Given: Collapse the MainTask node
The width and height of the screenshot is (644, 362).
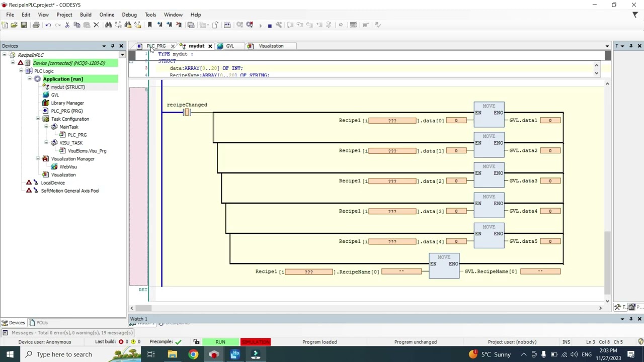Looking at the screenshot, I should pos(46,127).
